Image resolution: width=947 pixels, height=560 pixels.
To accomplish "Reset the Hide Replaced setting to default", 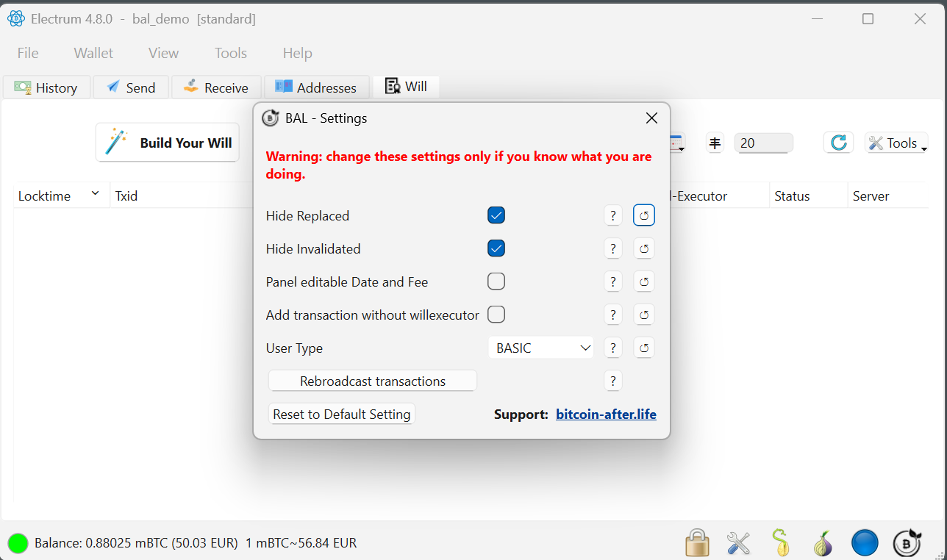I will 644,215.
